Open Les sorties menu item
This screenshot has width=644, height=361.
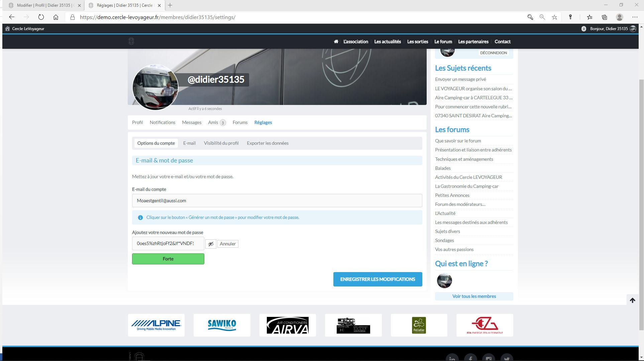tap(418, 41)
